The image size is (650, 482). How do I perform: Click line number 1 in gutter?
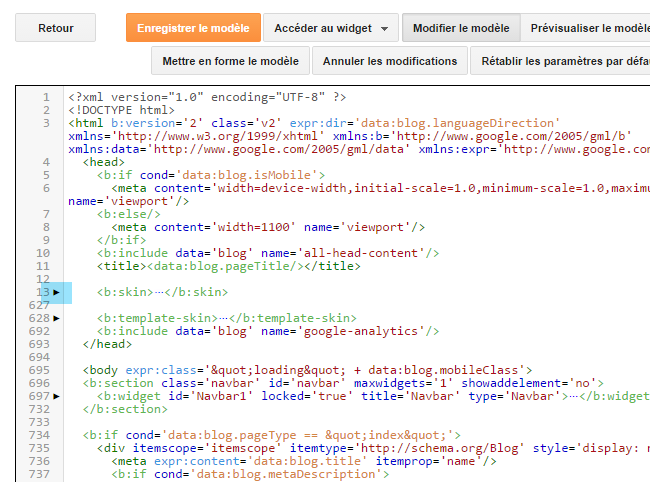pos(46,97)
